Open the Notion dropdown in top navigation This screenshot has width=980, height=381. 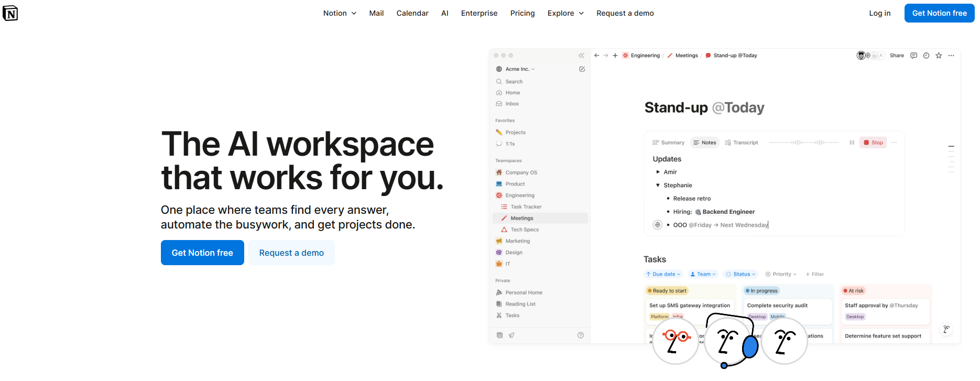340,13
